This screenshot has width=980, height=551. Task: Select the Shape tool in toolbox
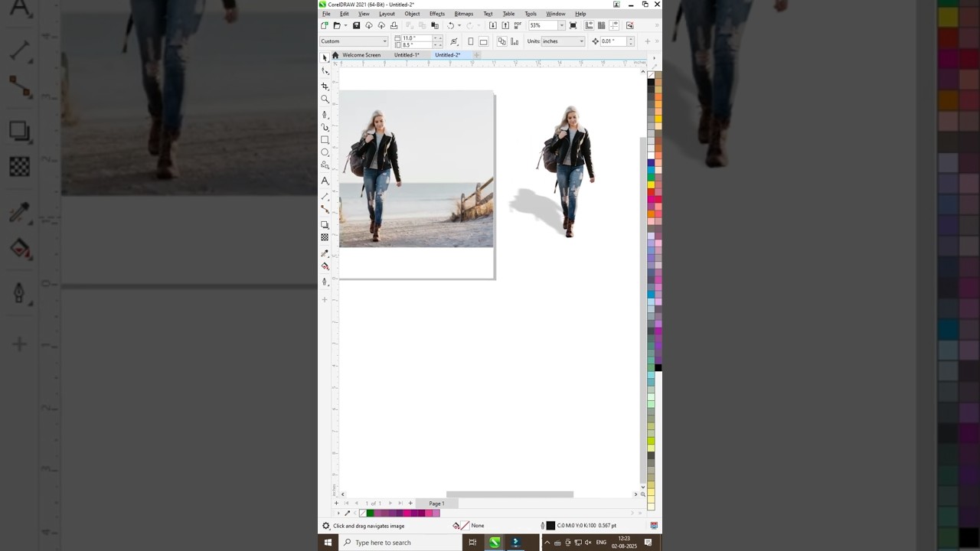pyautogui.click(x=325, y=71)
